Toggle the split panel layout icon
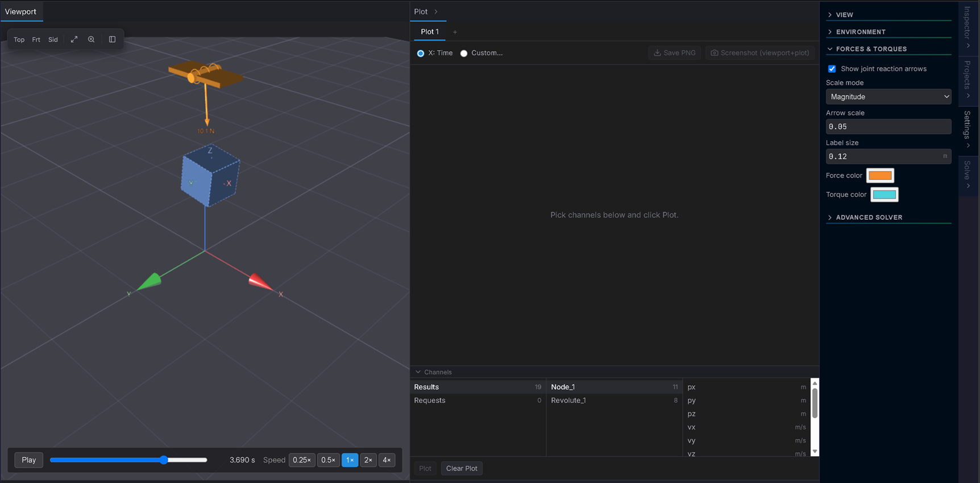The width and height of the screenshot is (980, 483). pyautogui.click(x=112, y=39)
